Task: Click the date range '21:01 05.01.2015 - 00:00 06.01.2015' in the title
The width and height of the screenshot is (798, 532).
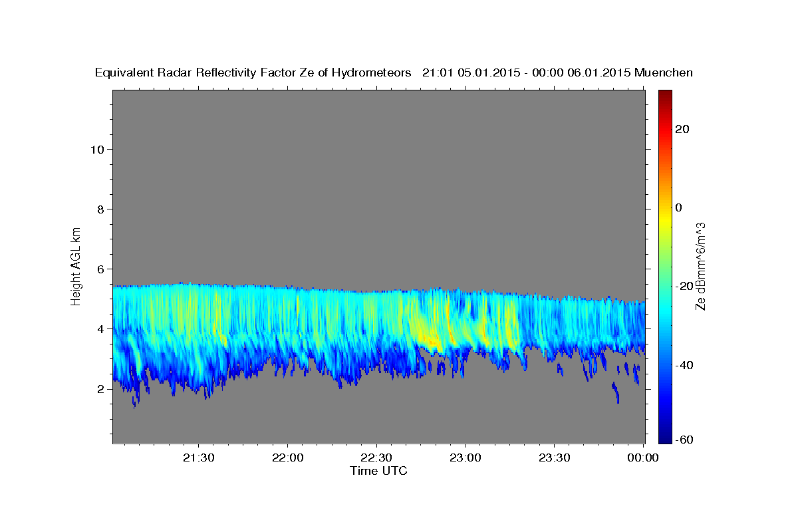Action: [525, 72]
